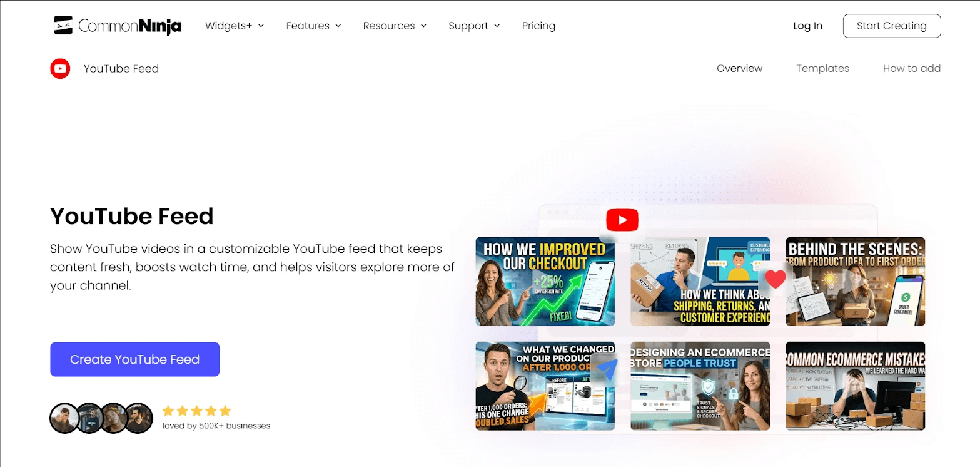
Task: Click the third customer avatar
Action: [114, 418]
